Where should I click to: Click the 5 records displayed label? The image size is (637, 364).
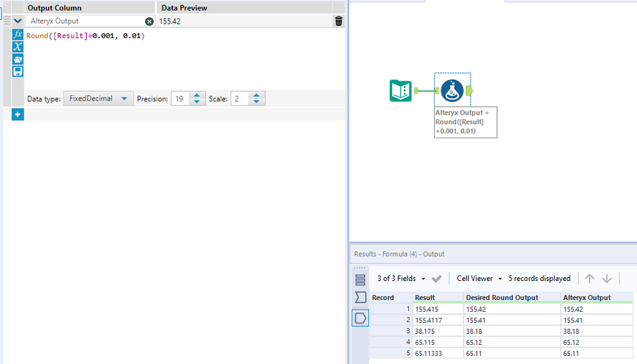coord(539,279)
